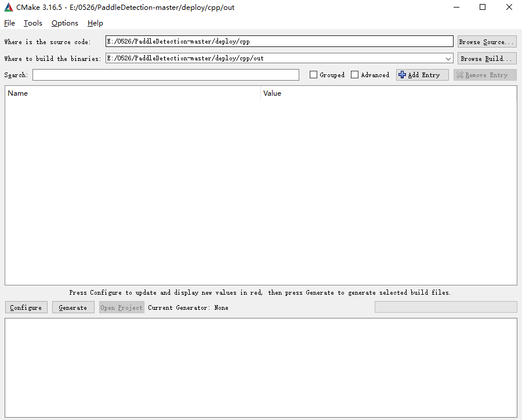This screenshot has height=420, width=522.
Task: Close the CMake window
Action: click(509, 8)
